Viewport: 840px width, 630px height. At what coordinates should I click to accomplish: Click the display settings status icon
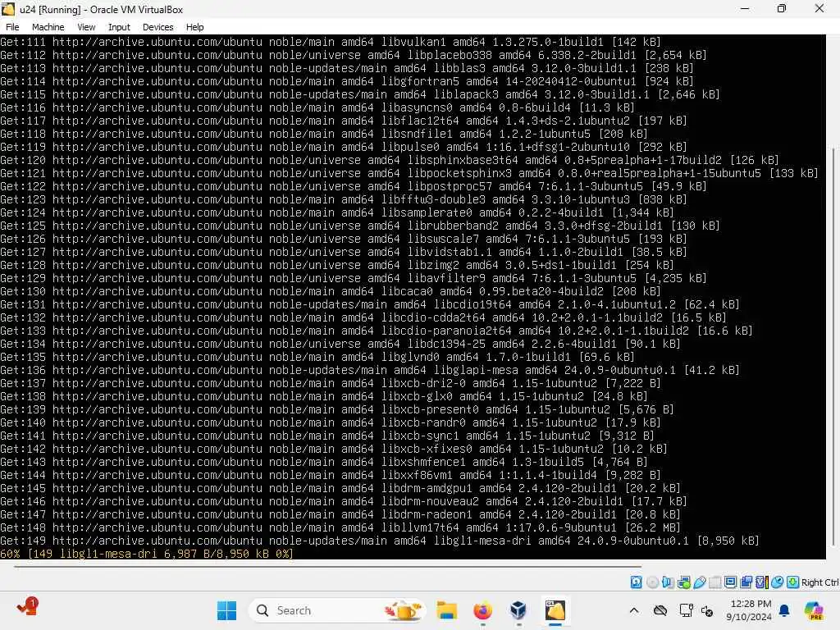coord(730,582)
